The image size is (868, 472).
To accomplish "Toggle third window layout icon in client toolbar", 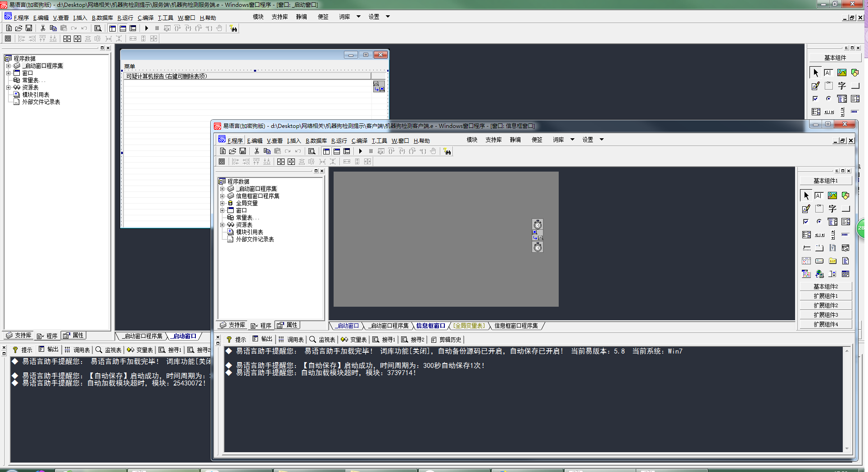I will pos(347,151).
